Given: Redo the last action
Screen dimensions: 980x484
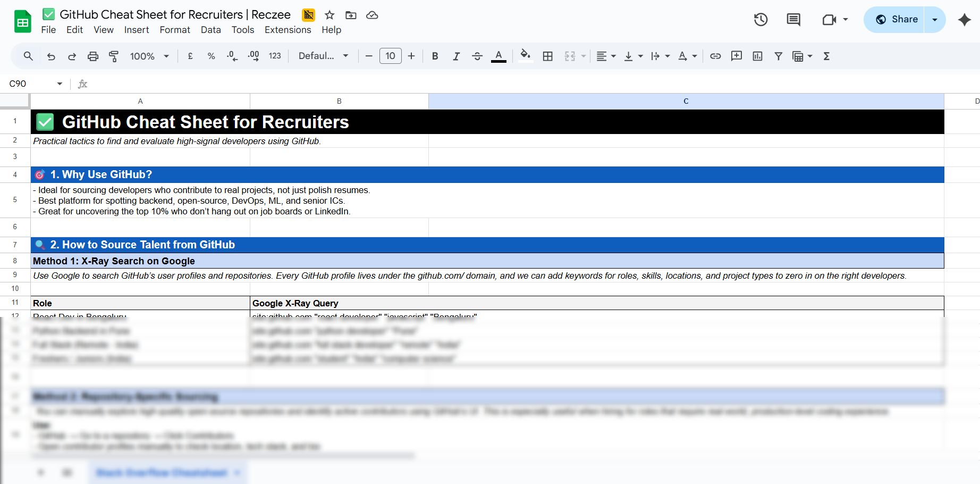Looking at the screenshot, I should [x=72, y=56].
